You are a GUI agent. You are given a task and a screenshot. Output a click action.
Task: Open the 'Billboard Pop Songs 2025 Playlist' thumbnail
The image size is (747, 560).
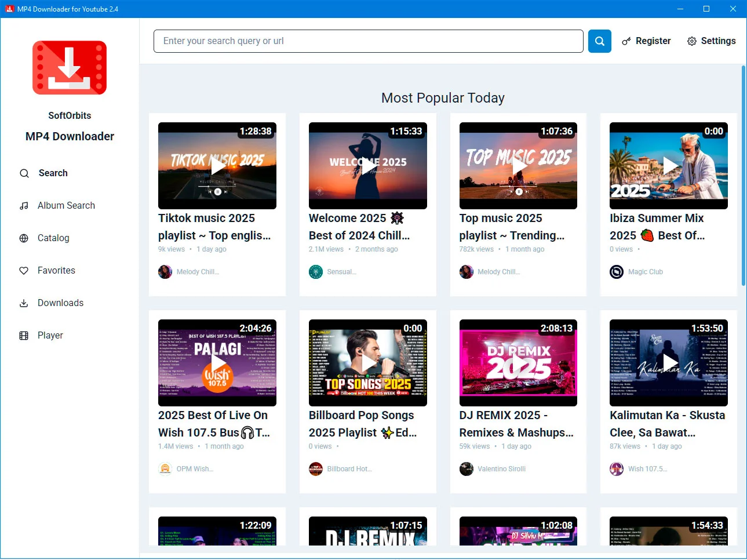pyautogui.click(x=367, y=363)
